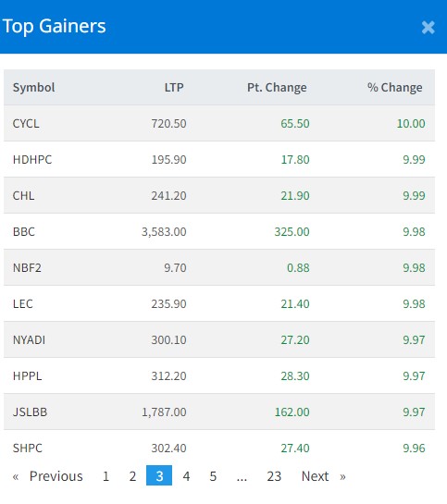Sort by Pt. Change column header
Image resolution: width=447 pixels, height=504 pixels.
[x=277, y=88]
